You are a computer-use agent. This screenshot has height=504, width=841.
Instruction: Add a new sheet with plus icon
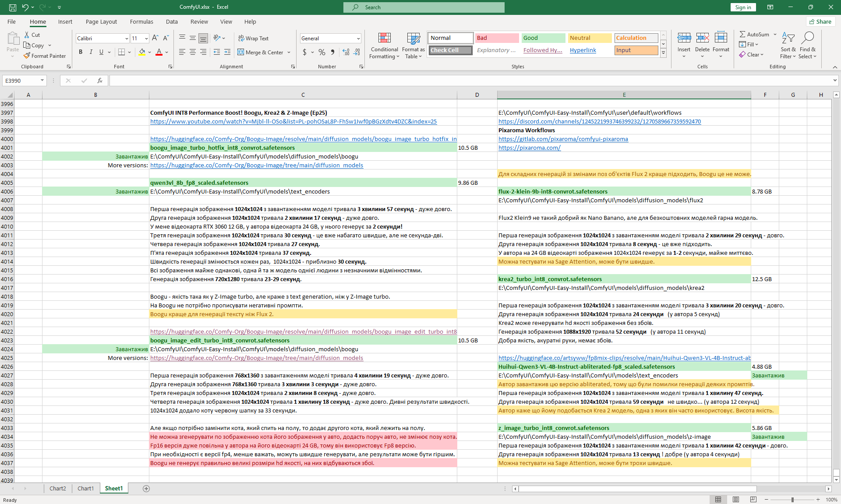[x=146, y=488]
